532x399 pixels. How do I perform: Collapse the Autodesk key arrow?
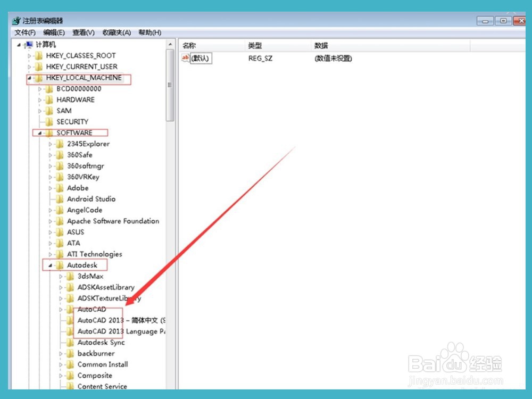point(50,265)
